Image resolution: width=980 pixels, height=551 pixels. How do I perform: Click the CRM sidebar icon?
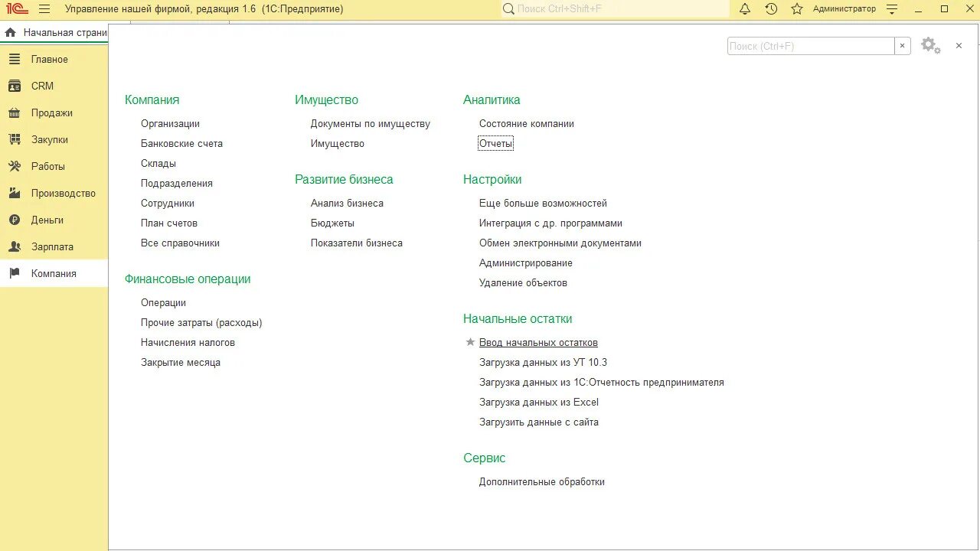tap(15, 86)
